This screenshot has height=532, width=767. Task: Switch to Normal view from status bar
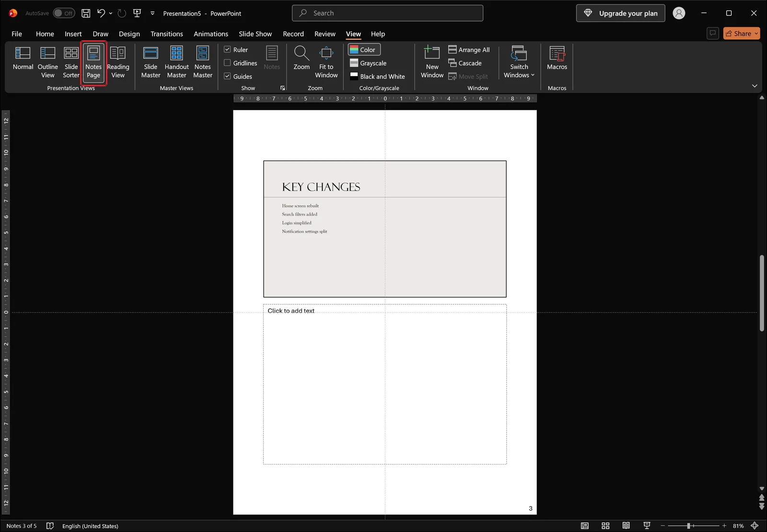(x=585, y=526)
